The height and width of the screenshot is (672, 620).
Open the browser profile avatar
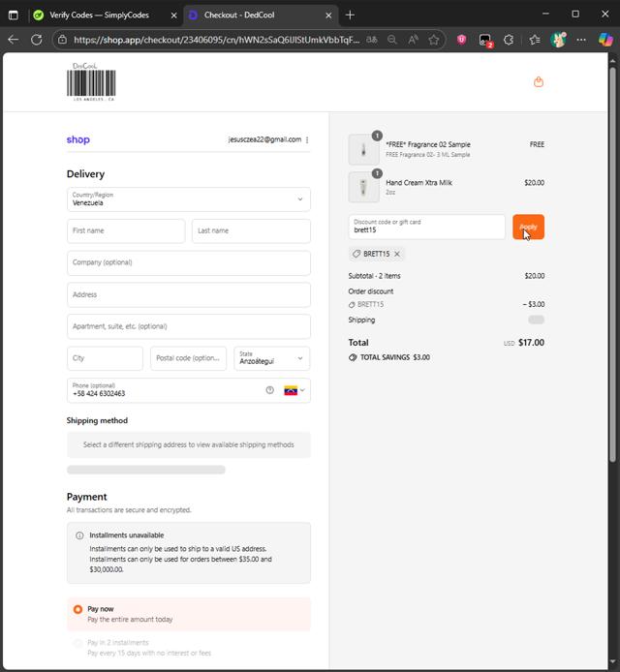point(558,40)
